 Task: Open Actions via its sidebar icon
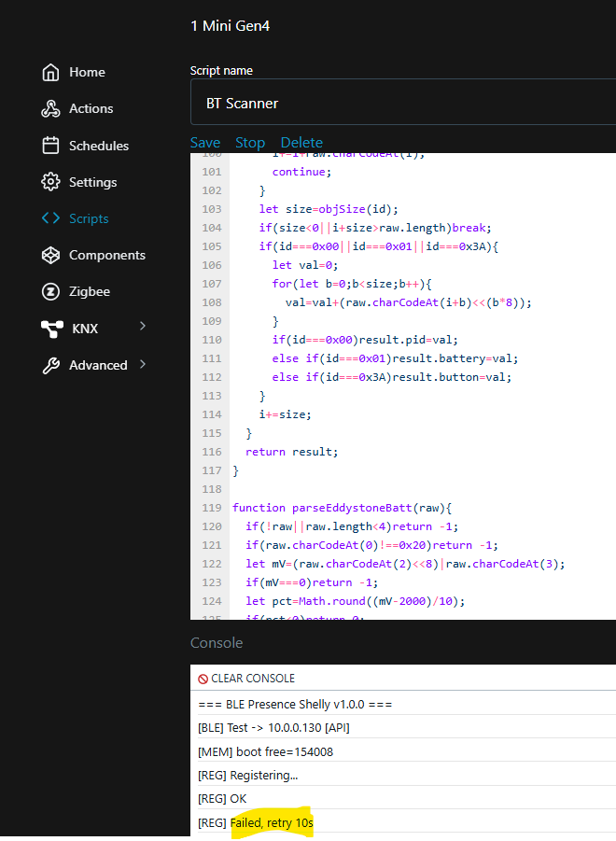point(50,109)
